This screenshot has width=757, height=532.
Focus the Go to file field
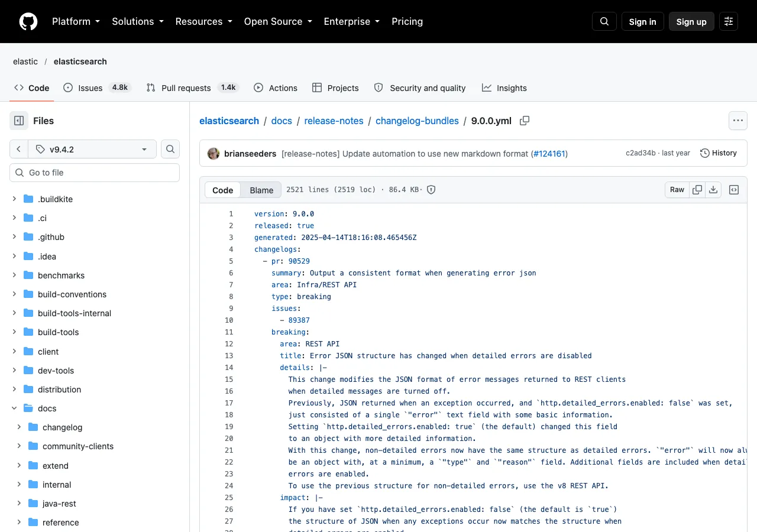pos(95,173)
